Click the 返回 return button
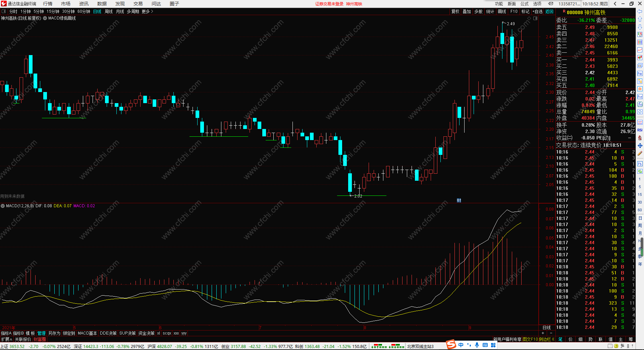The image size is (644, 350). tap(549, 11)
